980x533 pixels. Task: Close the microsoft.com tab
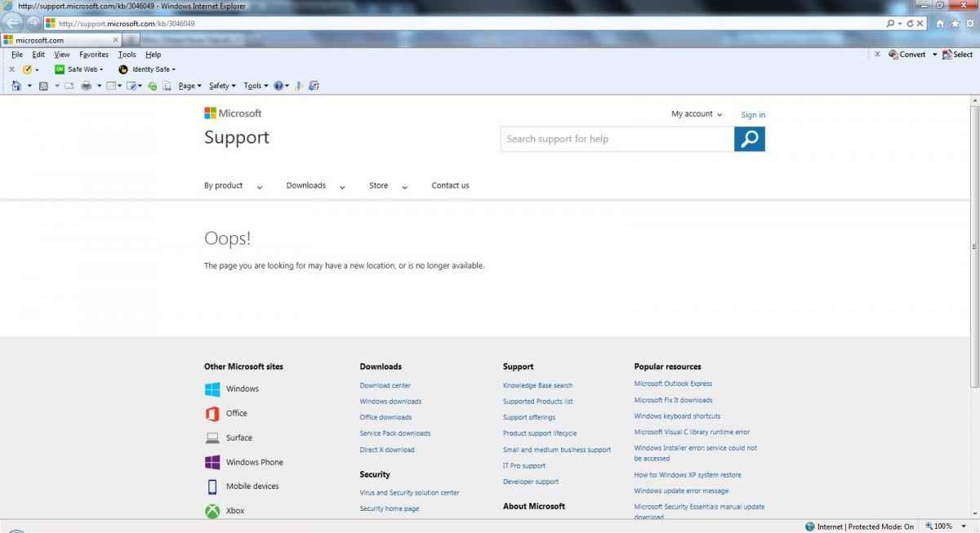coord(115,39)
